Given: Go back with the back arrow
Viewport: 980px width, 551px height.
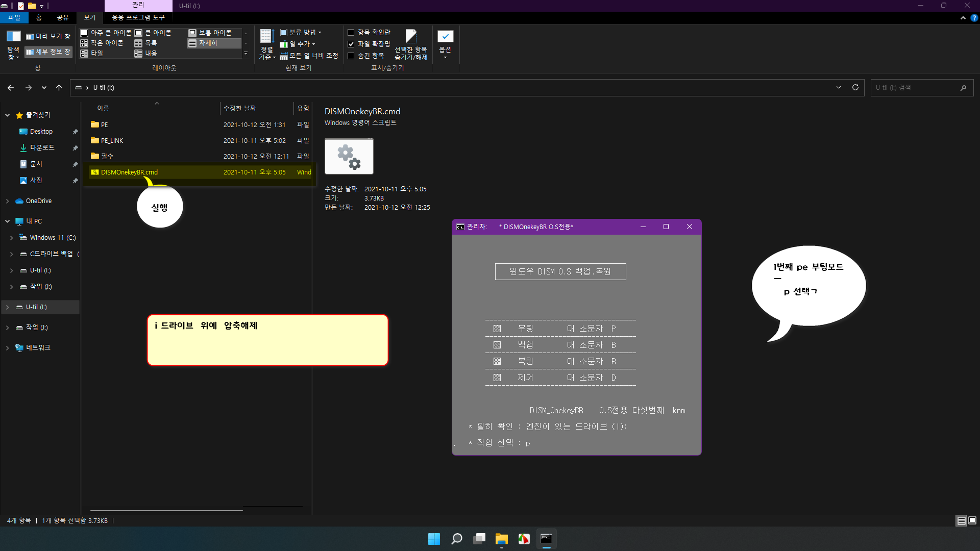Looking at the screenshot, I should point(11,88).
